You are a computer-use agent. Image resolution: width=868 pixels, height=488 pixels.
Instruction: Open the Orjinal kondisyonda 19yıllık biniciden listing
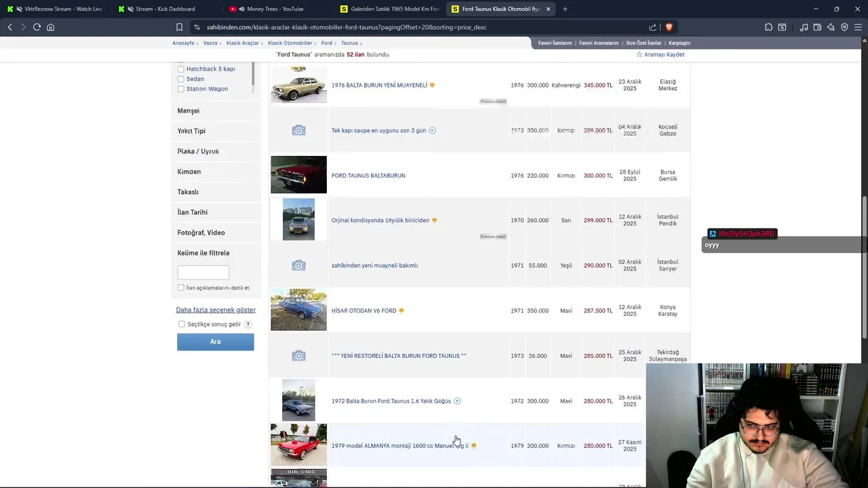click(x=380, y=220)
